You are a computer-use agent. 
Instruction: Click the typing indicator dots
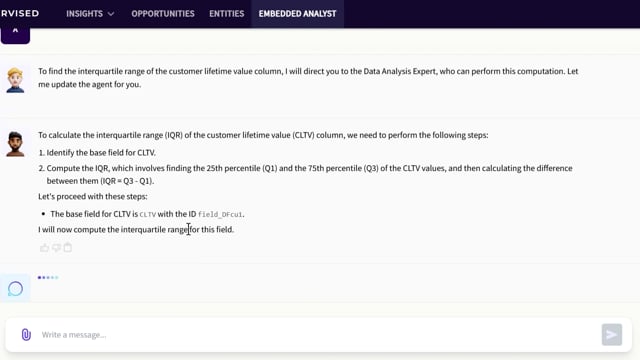coord(48,278)
